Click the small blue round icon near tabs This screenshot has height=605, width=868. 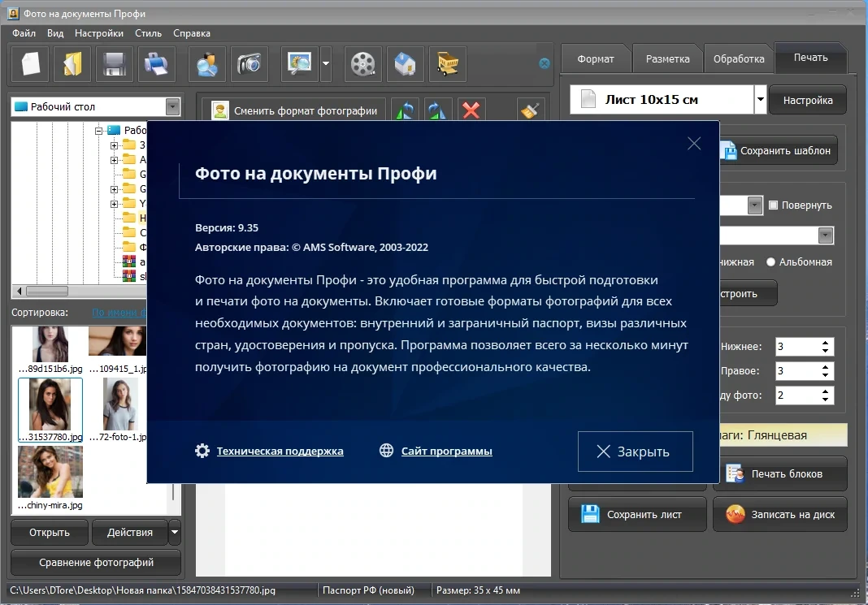pyautogui.click(x=545, y=63)
